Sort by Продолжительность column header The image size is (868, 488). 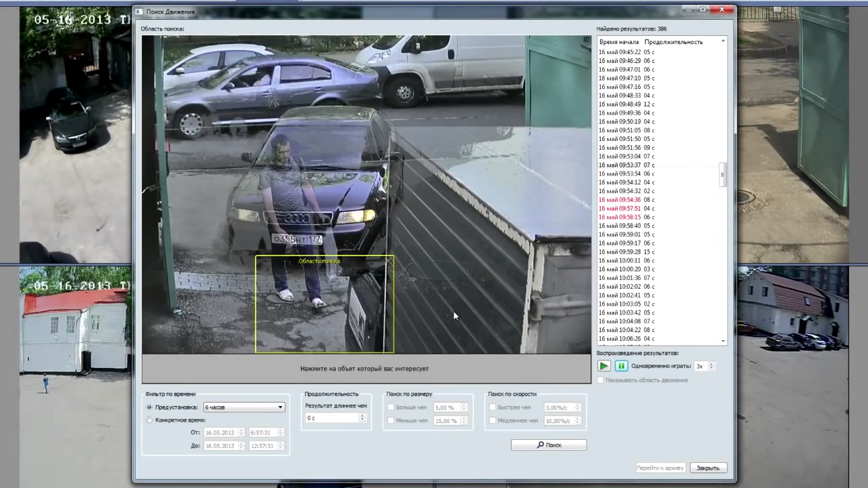(673, 42)
